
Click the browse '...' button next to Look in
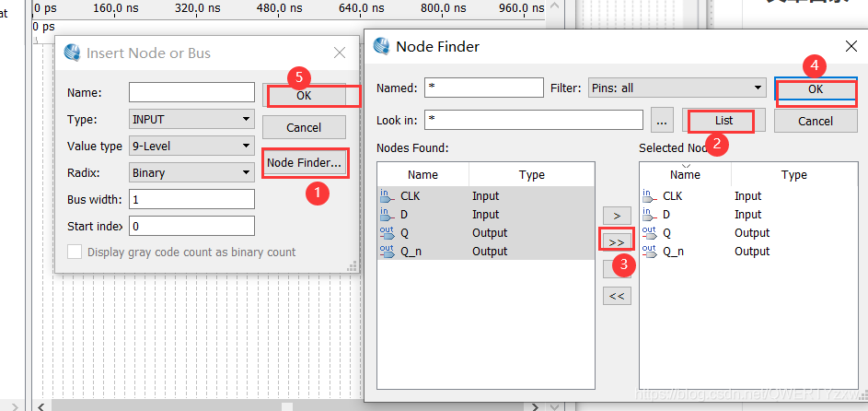(x=662, y=121)
